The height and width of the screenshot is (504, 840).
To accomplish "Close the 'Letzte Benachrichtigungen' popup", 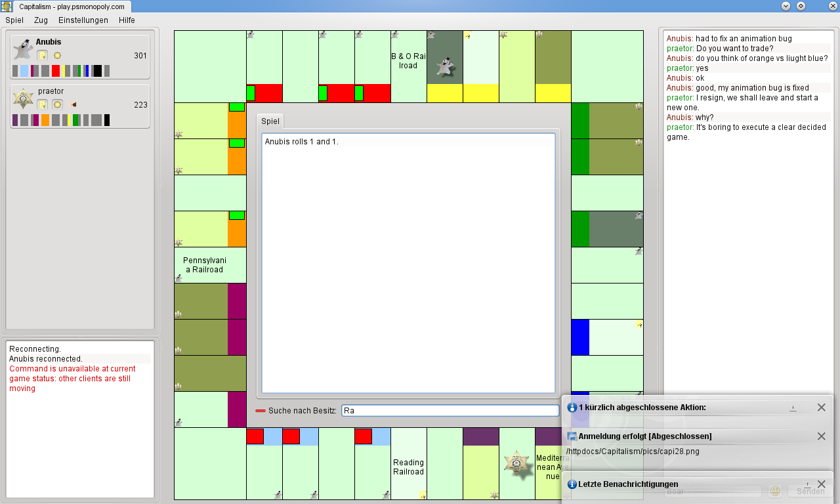I will click(821, 484).
